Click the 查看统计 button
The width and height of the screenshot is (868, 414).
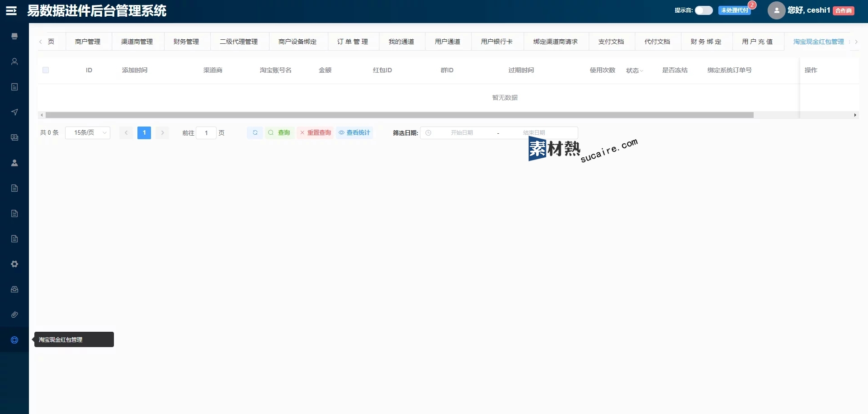tap(354, 132)
